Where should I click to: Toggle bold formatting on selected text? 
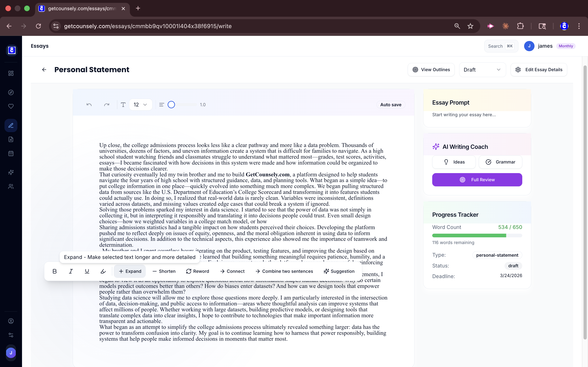(55, 271)
